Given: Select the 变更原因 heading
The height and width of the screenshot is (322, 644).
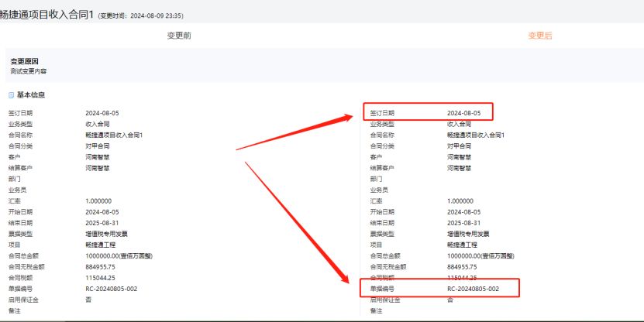Looking at the screenshot, I should pyautogui.click(x=25, y=61).
